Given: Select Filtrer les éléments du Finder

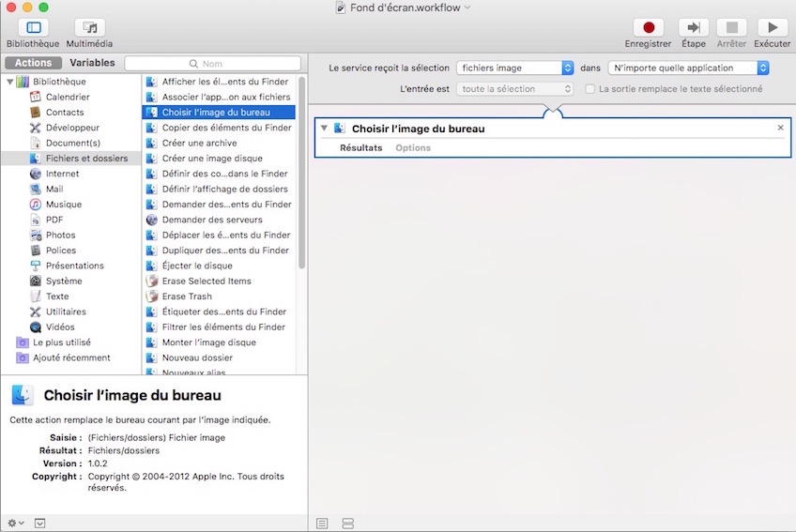Looking at the screenshot, I should click(x=219, y=327).
